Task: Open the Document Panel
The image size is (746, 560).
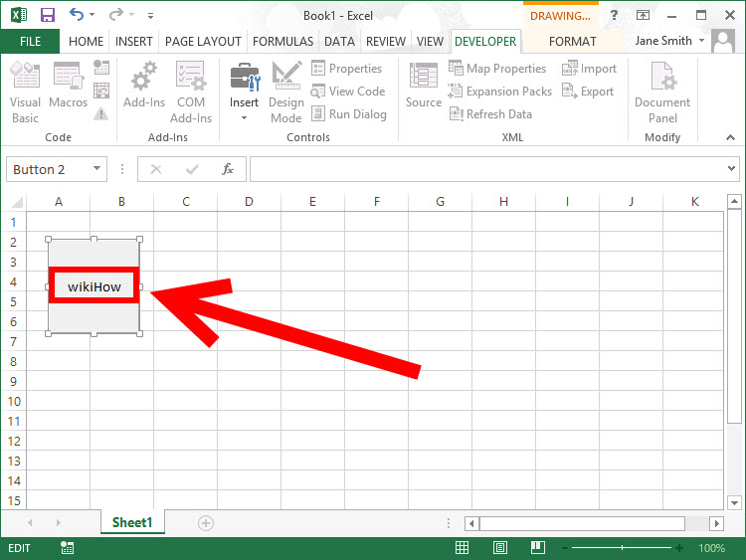Action: [x=662, y=93]
